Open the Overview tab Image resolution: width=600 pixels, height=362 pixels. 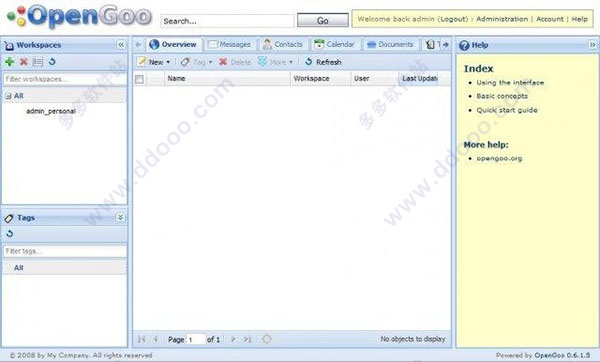(x=173, y=44)
